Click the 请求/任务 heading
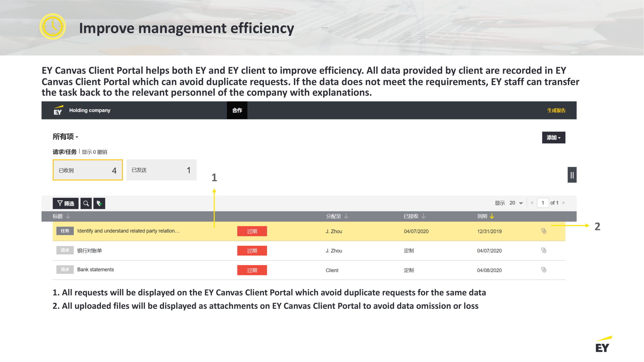Viewport: 644px width, 362px height. tap(64, 152)
